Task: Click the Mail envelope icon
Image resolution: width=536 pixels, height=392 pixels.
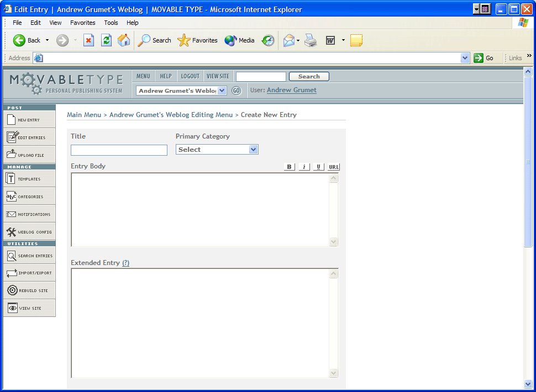Action: click(x=289, y=40)
